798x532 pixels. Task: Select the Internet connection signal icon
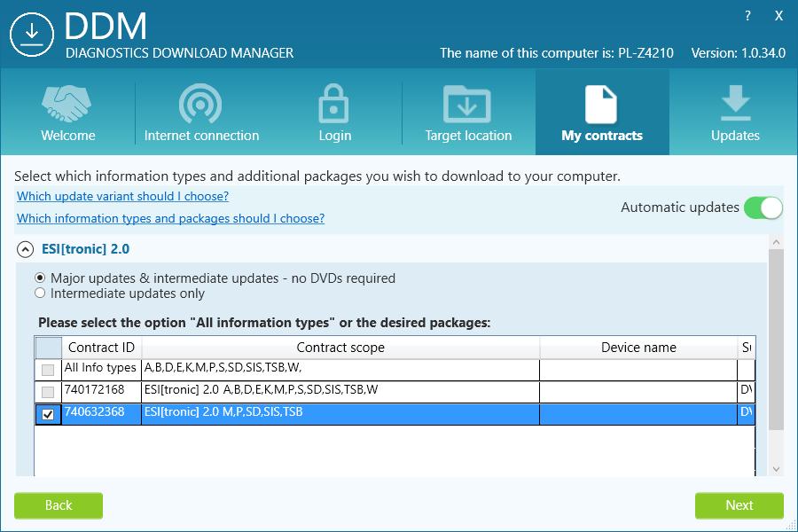[x=200, y=104]
